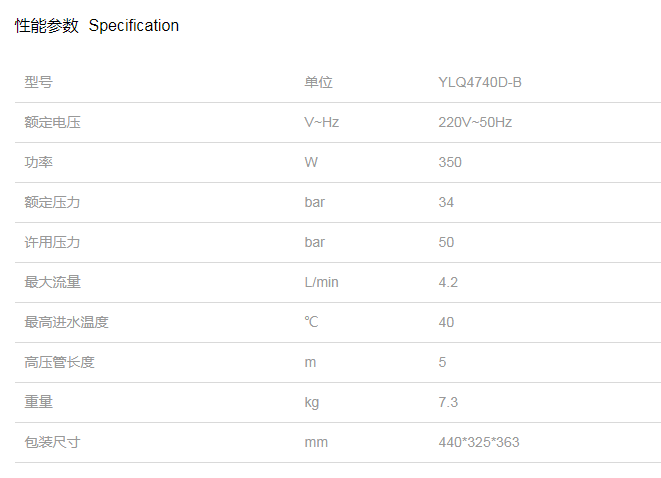Viewport: 661px width, 478px height.
Task: Click the 350 power value
Action: 450,162
